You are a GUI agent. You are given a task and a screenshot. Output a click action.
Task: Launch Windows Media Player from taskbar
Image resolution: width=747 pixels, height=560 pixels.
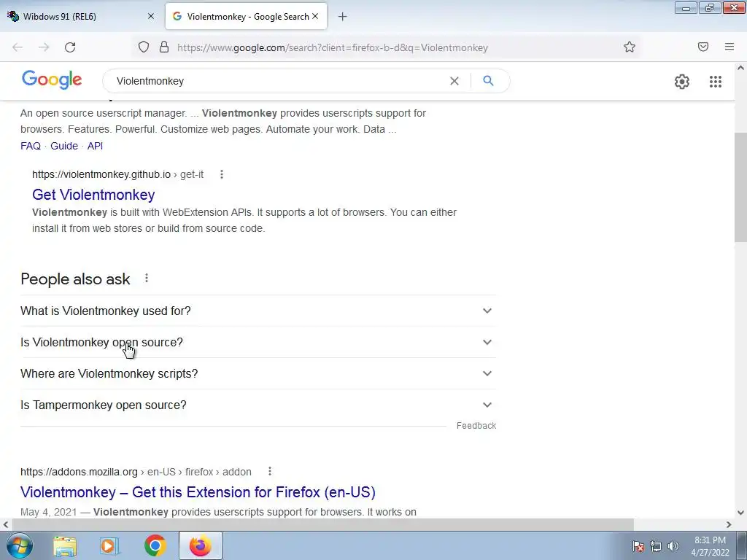[109, 545]
